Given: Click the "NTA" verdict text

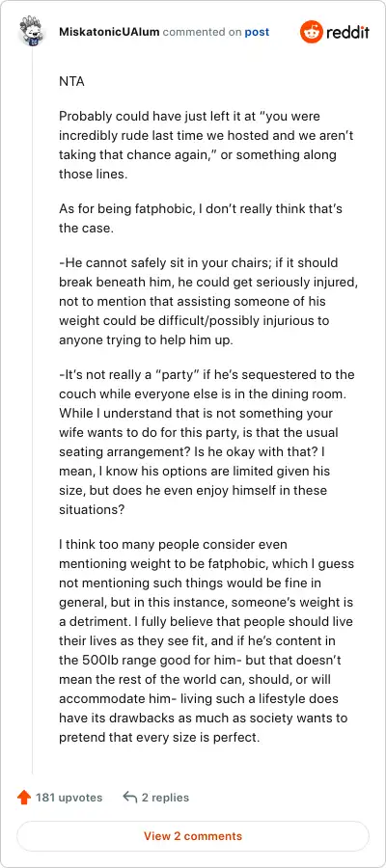Looking at the screenshot, I should click(x=71, y=81).
